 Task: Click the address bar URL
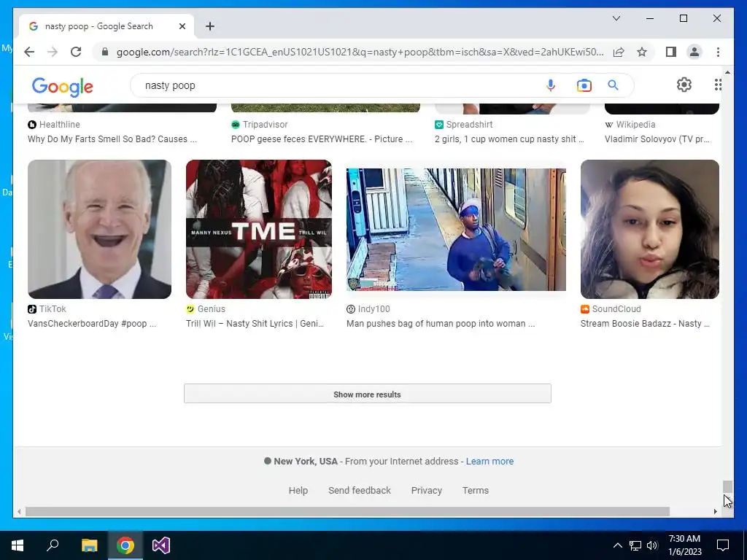click(360, 52)
